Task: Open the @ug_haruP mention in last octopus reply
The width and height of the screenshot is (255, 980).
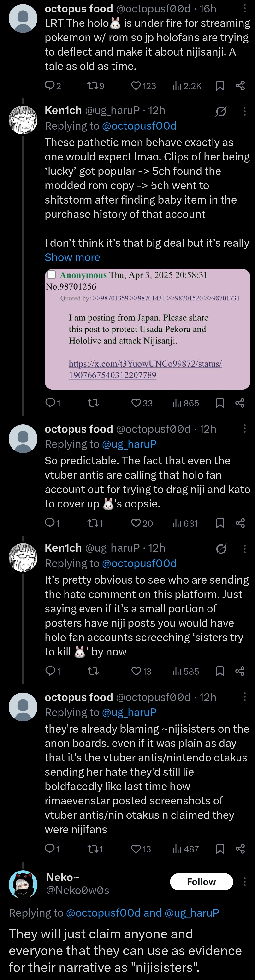Action: pyautogui.click(x=129, y=712)
